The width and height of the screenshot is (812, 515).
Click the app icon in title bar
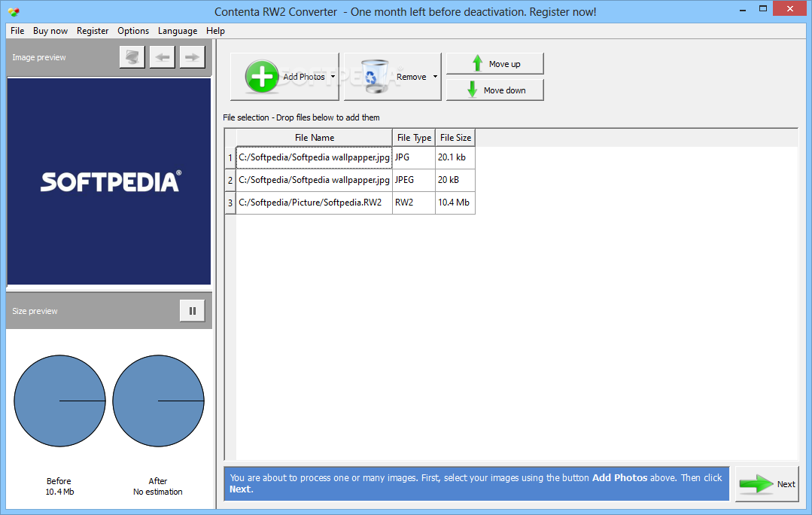[14, 11]
